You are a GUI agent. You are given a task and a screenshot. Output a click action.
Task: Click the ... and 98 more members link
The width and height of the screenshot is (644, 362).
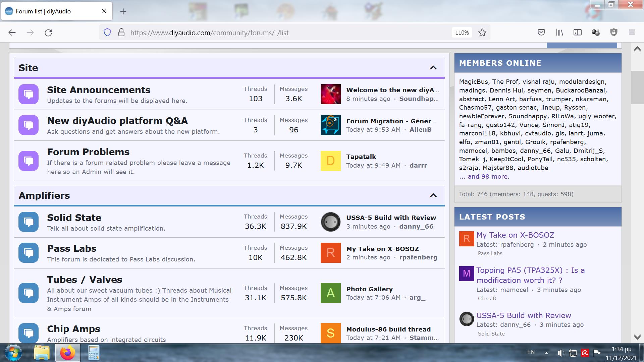coord(484,176)
